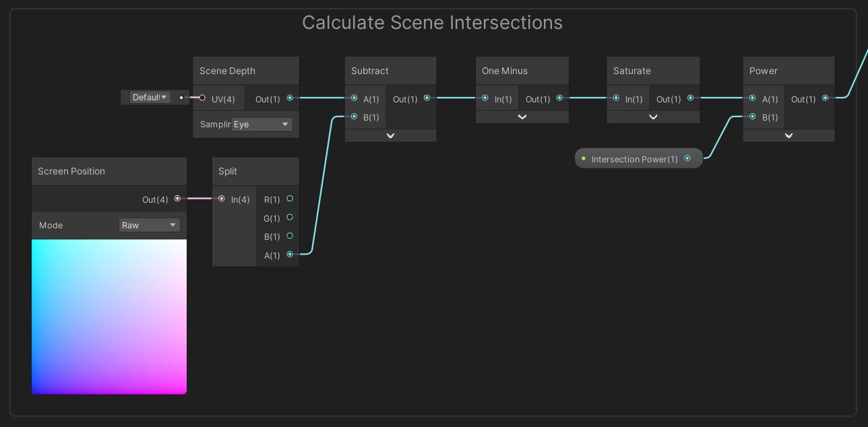Click the Power node A(1) input port
This screenshot has width=868, height=427.
click(x=752, y=98)
